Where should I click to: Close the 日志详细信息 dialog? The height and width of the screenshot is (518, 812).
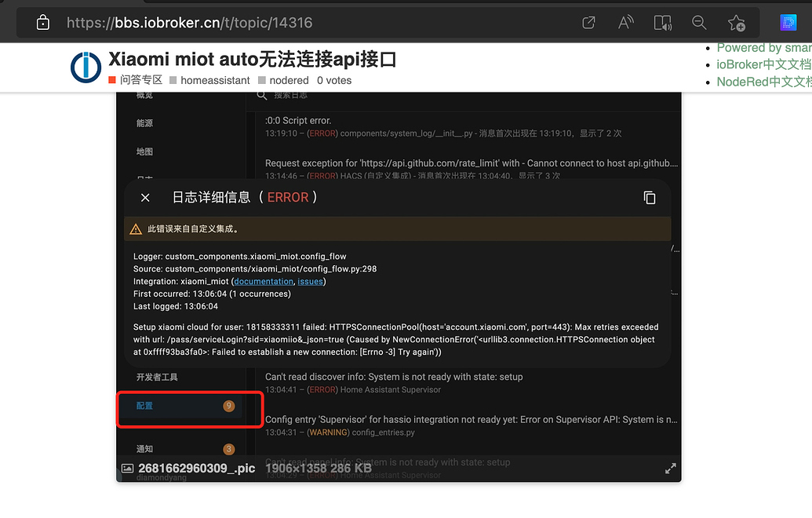145,197
